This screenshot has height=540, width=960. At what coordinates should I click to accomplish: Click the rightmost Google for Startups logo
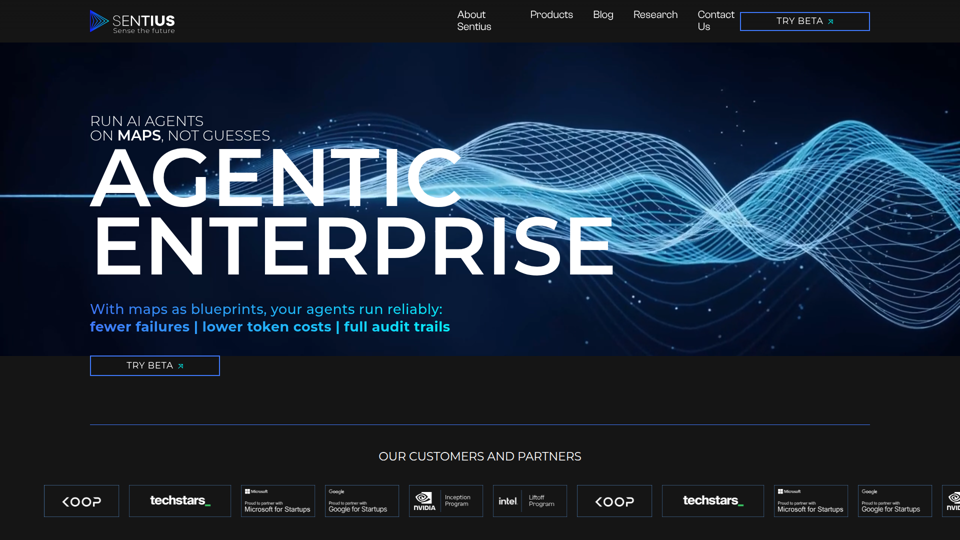click(895, 501)
